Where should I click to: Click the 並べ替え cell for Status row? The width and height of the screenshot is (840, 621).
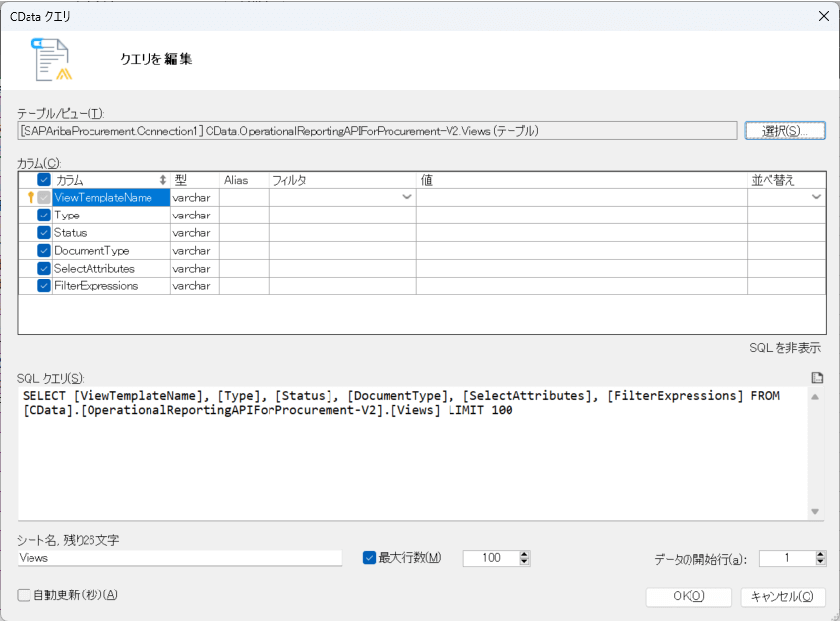coord(787,232)
